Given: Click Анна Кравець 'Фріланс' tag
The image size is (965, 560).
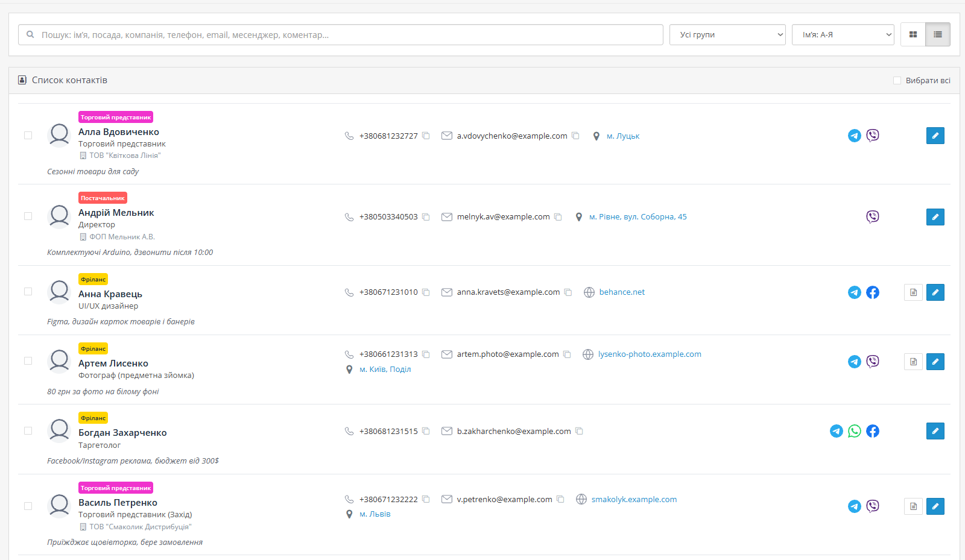Looking at the screenshot, I should coord(93,280).
